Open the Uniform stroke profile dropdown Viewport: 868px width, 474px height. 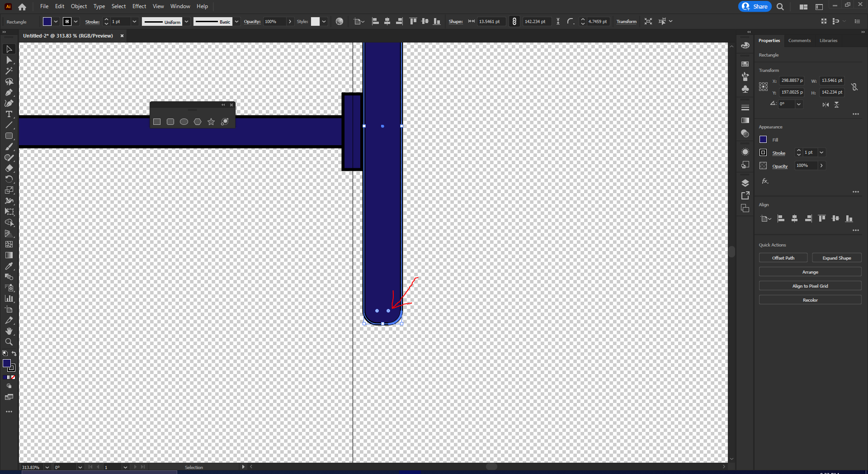(x=186, y=21)
